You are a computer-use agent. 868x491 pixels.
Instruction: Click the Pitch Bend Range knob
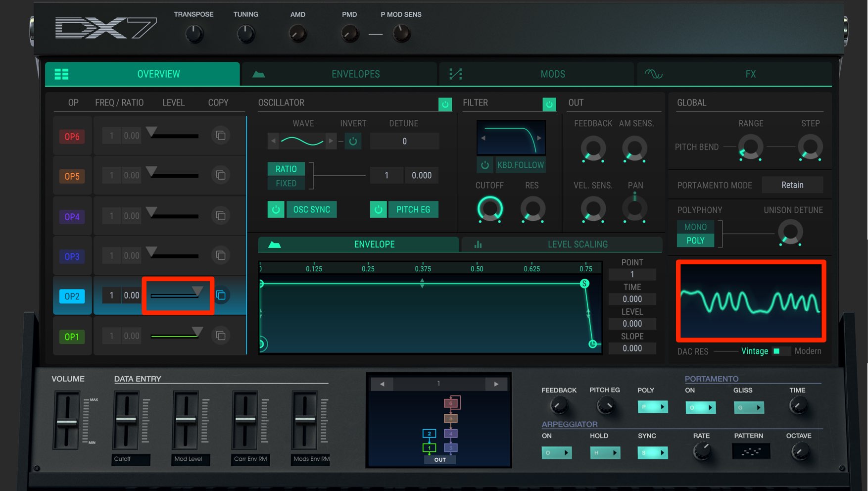750,147
